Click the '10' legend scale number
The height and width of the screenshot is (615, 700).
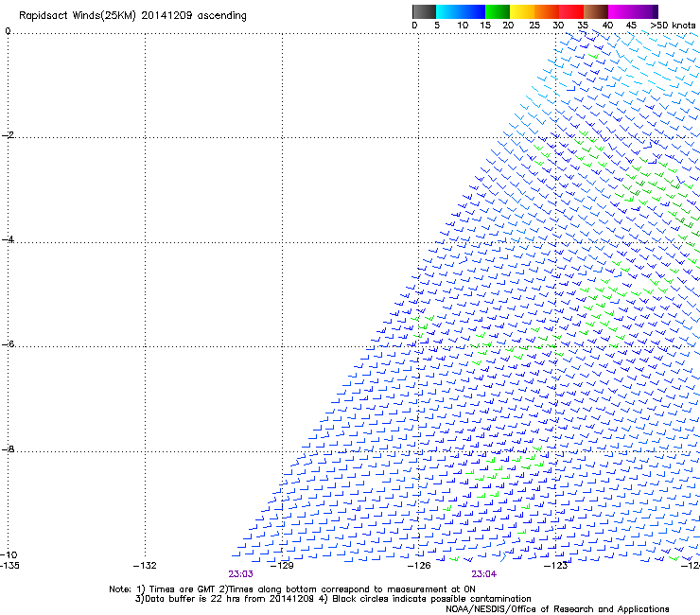tap(463, 26)
